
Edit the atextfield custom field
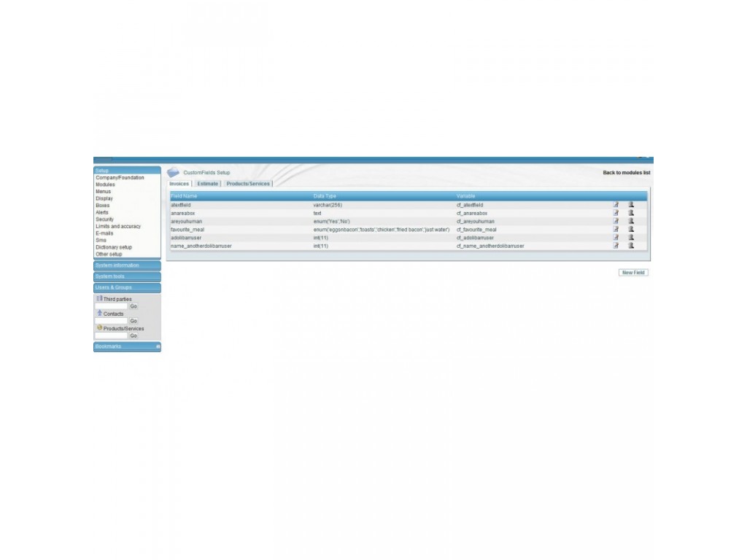(616, 205)
